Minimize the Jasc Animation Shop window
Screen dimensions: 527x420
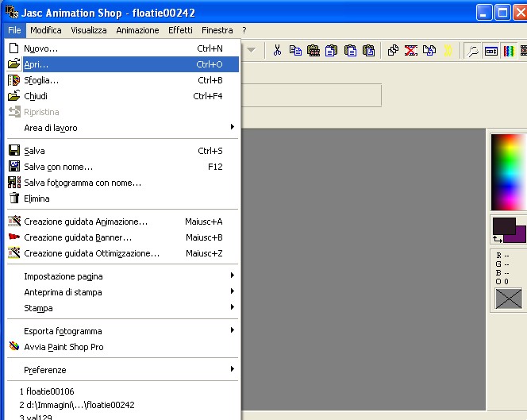click(x=484, y=13)
